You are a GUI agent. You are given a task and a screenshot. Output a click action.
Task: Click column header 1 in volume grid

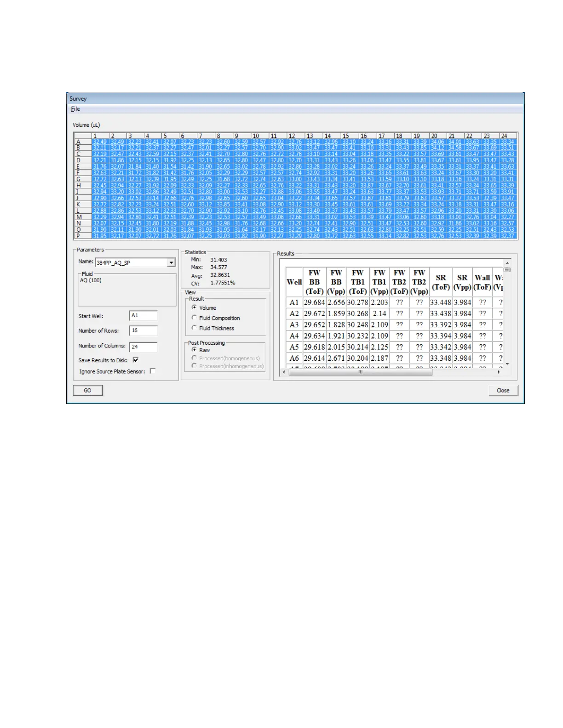(100, 136)
